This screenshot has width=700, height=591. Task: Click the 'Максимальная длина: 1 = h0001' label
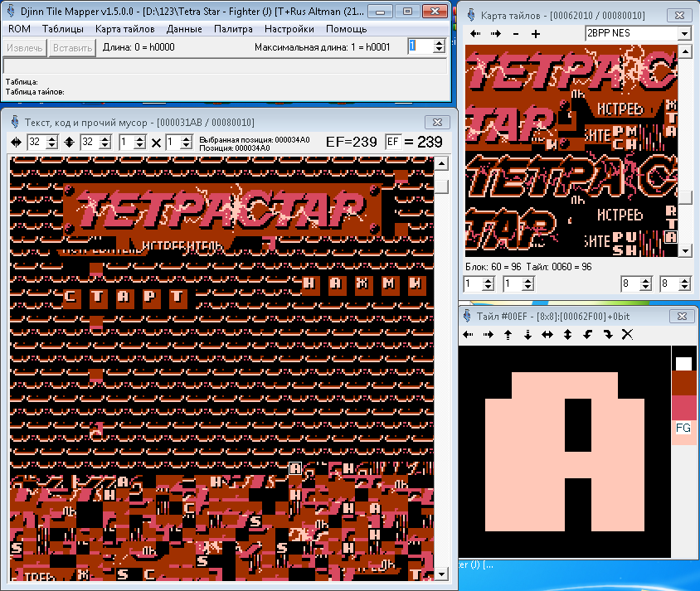(x=323, y=47)
